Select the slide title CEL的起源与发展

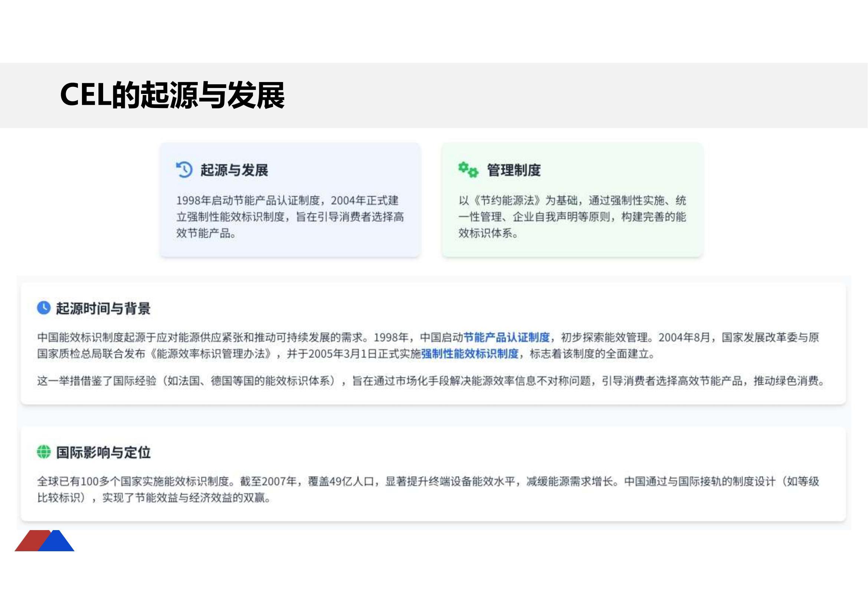pyautogui.click(x=172, y=95)
